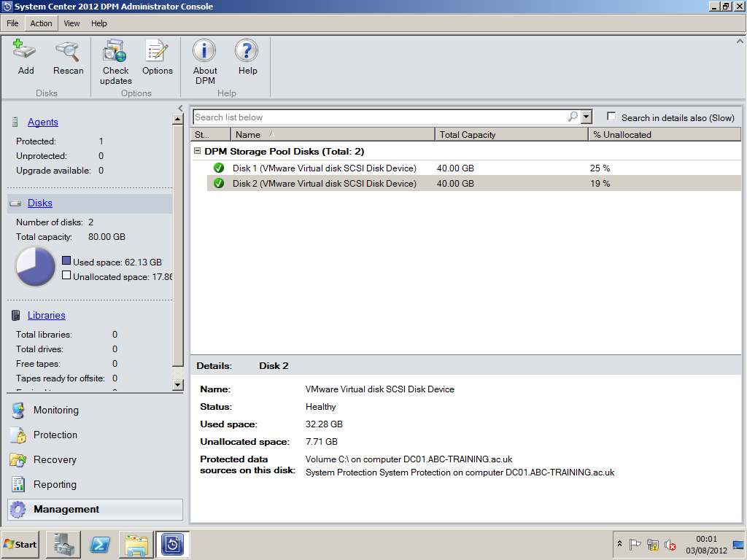Select Disk 2 (VMware Virtual disk SCSI Disk Device) row
Image resolution: width=747 pixels, height=560 pixels.
474,183
